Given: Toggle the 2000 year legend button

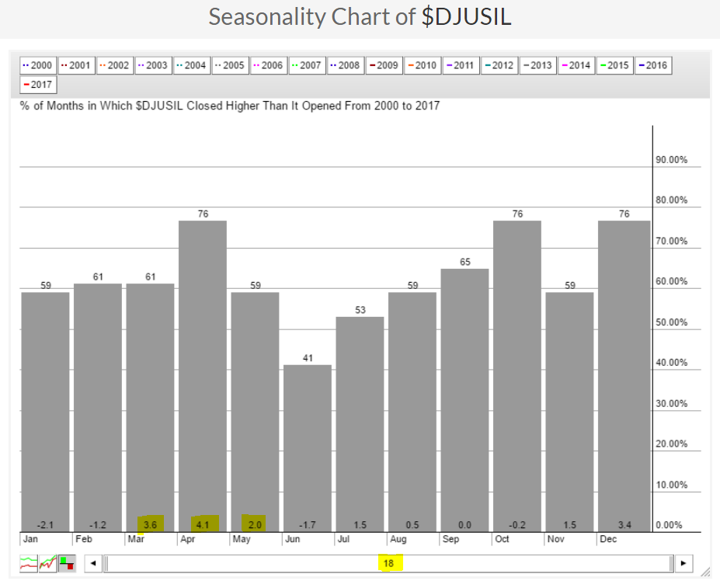Looking at the screenshot, I should tap(37, 65).
